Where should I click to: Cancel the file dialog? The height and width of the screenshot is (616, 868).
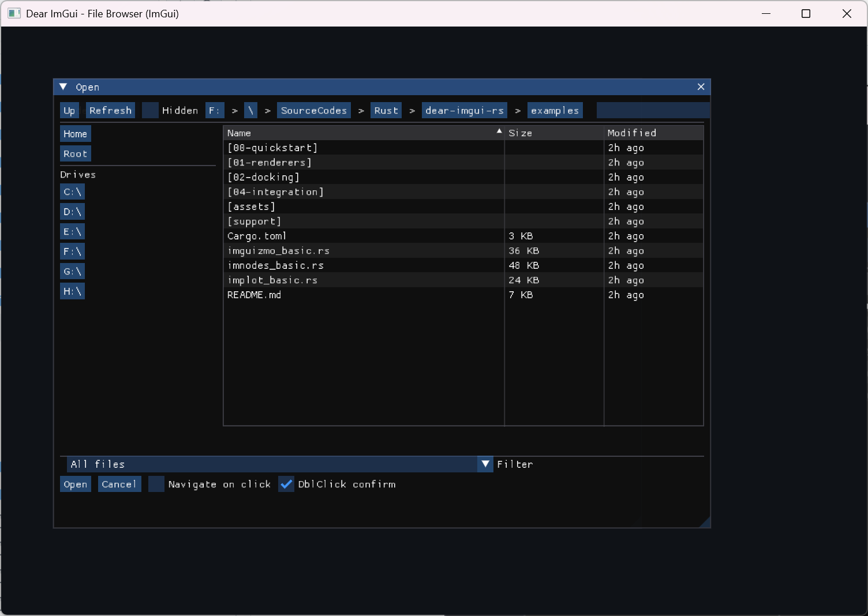119,484
